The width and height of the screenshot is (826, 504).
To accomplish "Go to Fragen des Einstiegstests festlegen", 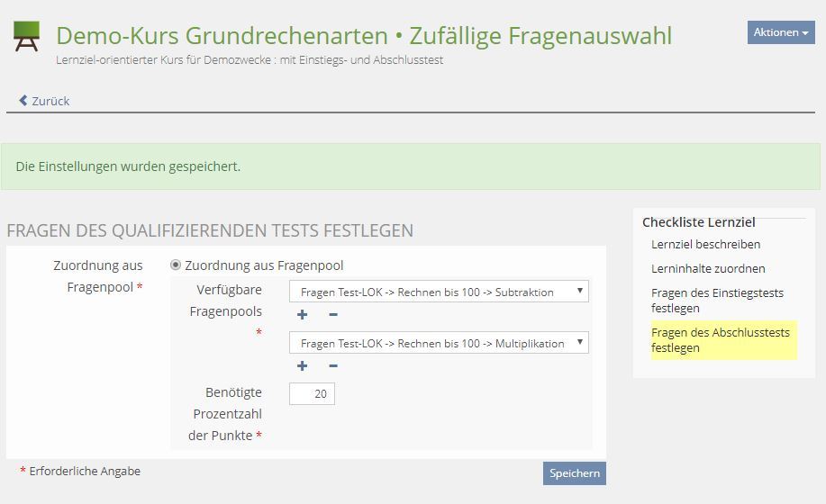I will point(717,301).
